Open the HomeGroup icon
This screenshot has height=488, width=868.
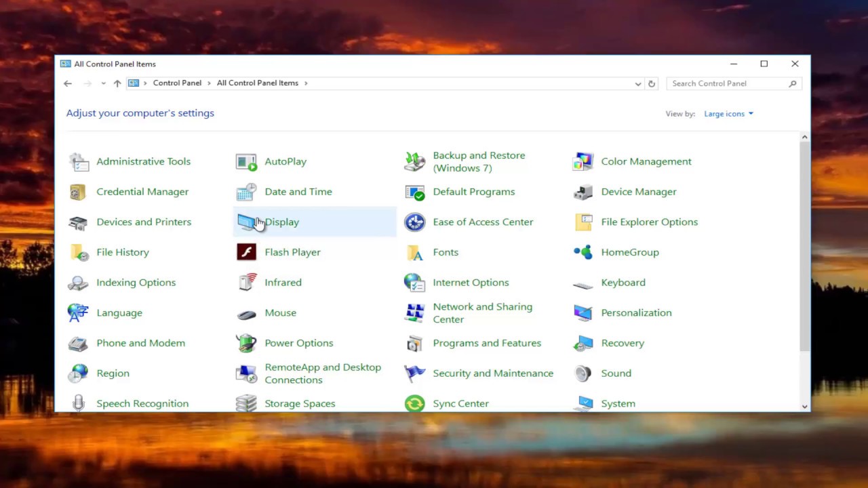(583, 252)
